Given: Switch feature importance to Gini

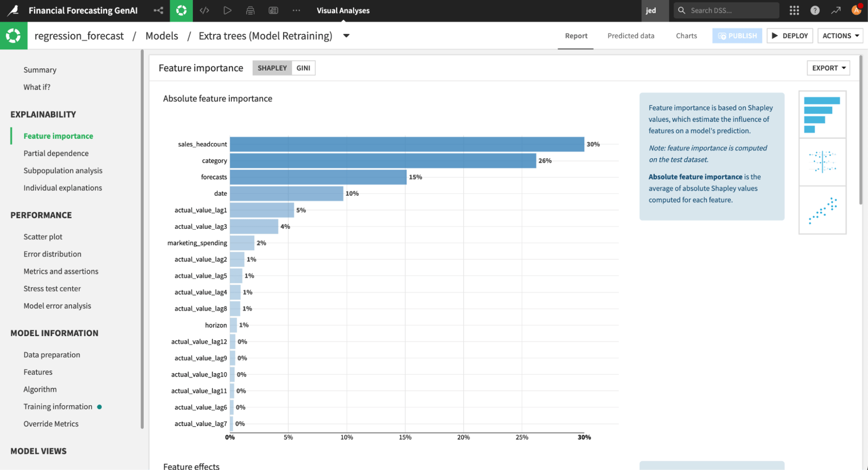Looking at the screenshot, I should pos(303,68).
